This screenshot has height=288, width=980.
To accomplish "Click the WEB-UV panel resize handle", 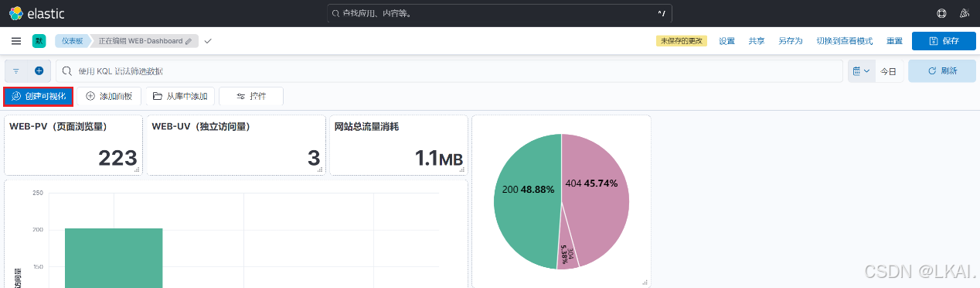I will pyautogui.click(x=319, y=170).
